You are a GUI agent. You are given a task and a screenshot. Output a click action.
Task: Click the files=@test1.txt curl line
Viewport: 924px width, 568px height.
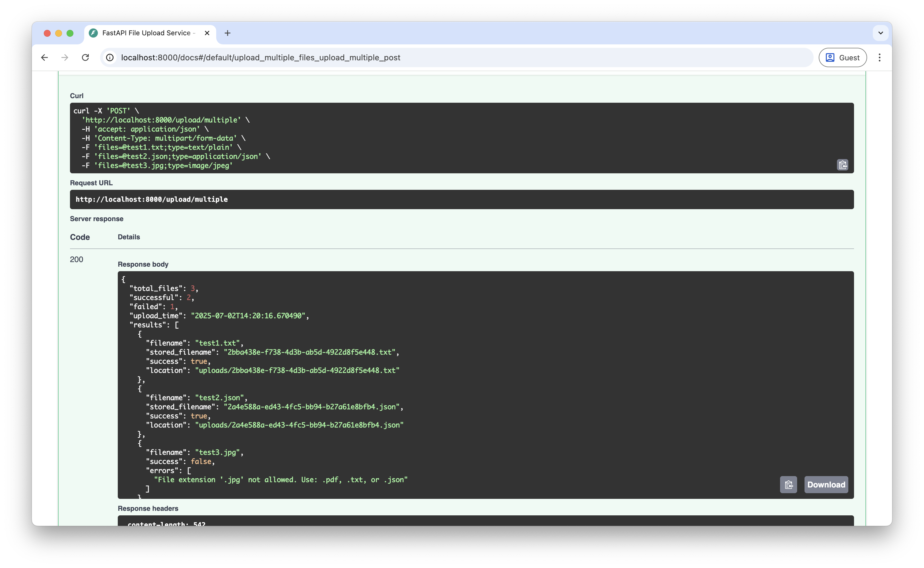[162, 147]
